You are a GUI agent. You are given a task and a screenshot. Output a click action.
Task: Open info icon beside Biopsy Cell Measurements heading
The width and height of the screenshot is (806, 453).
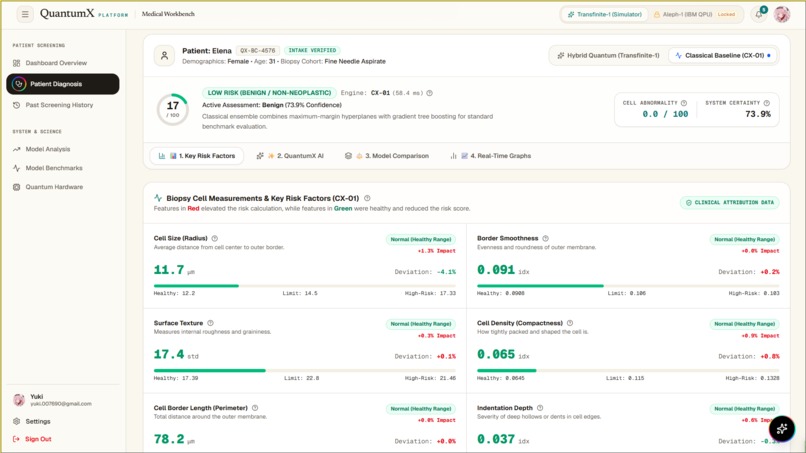coord(367,198)
